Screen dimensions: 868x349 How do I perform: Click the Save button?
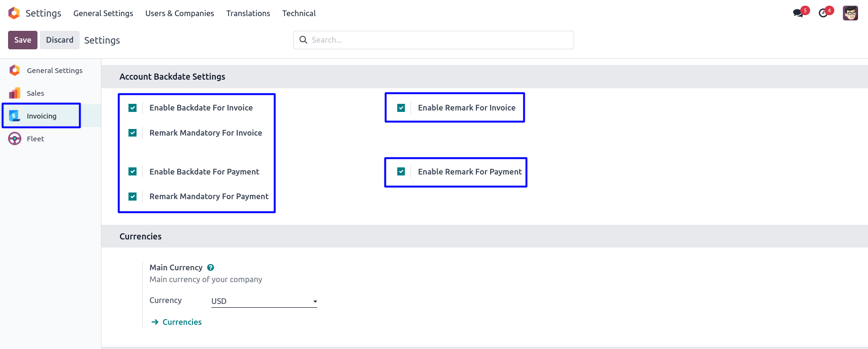coord(23,40)
